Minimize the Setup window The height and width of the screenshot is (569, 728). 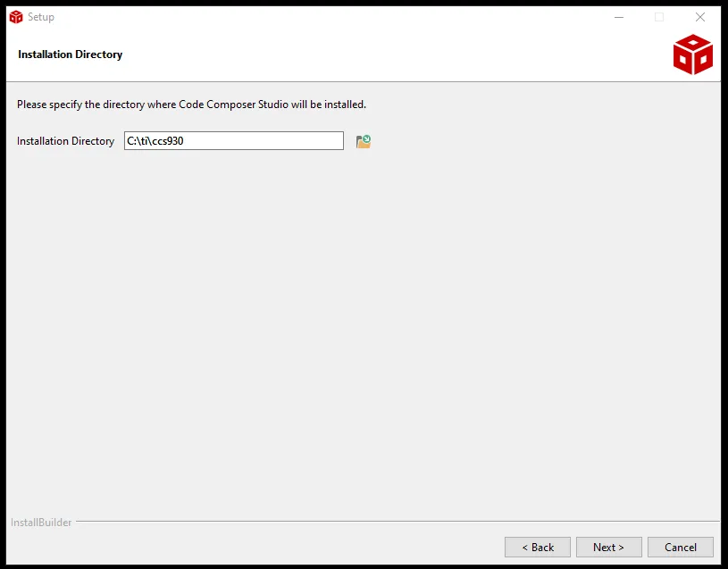coord(618,17)
